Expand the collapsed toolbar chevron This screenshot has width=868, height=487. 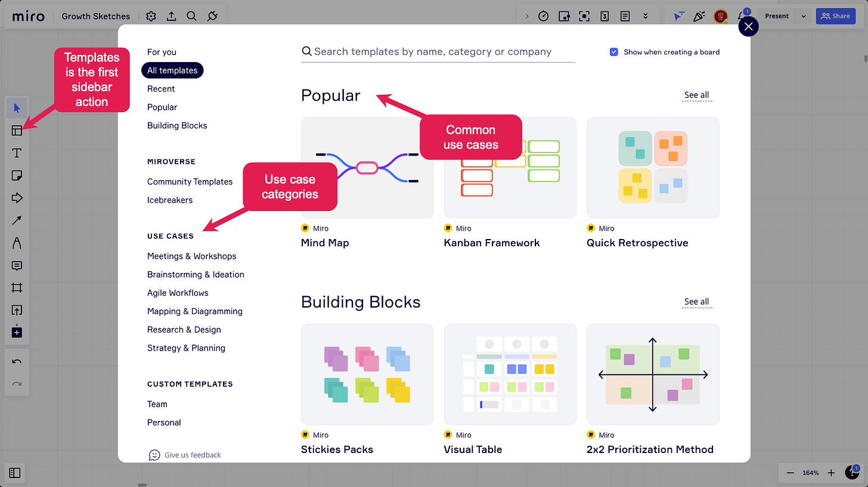point(526,16)
